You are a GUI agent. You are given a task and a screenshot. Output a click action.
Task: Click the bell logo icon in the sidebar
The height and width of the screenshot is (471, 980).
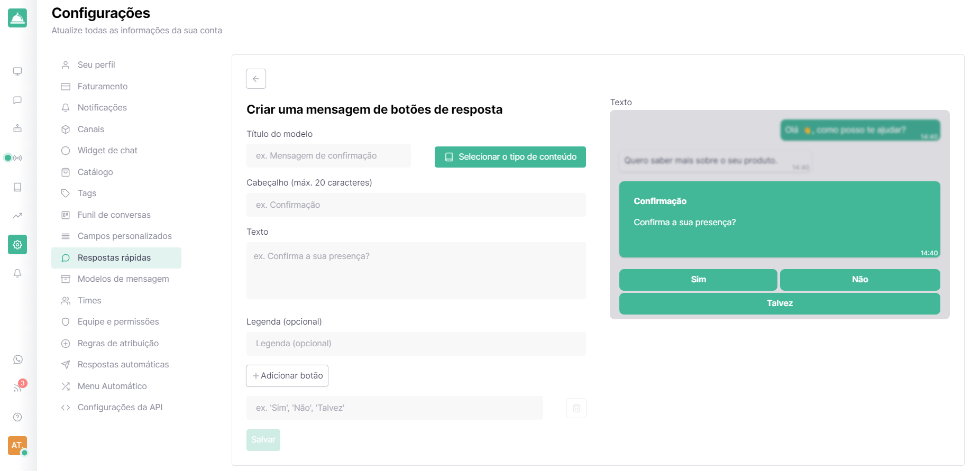pos(17,18)
